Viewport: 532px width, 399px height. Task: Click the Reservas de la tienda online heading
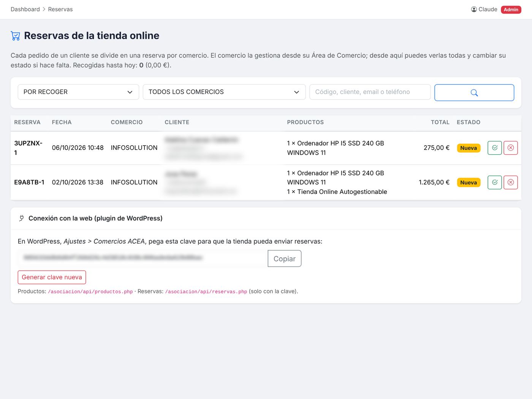tap(92, 36)
